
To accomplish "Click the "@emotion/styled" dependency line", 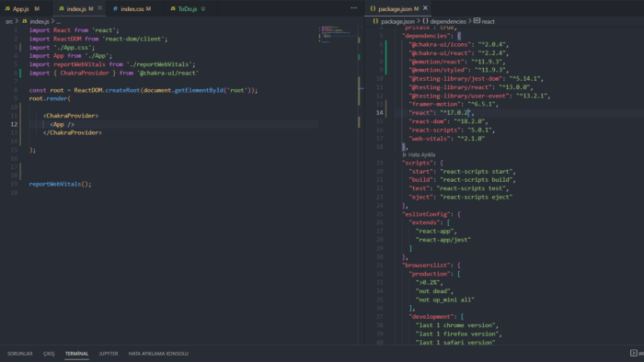I will (x=459, y=70).
